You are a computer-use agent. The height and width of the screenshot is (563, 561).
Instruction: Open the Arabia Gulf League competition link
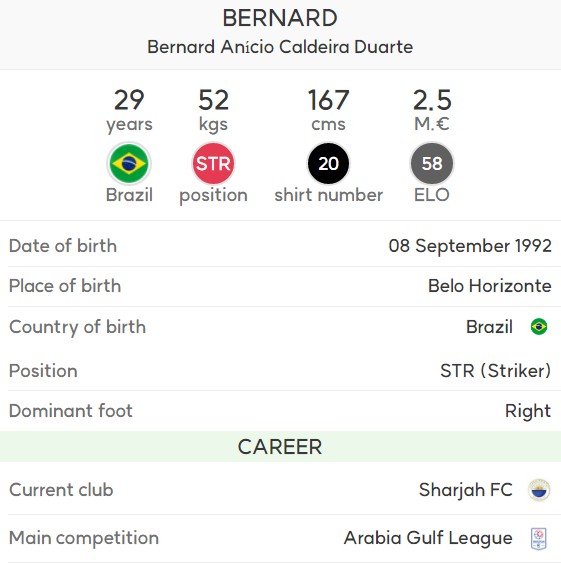(428, 538)
